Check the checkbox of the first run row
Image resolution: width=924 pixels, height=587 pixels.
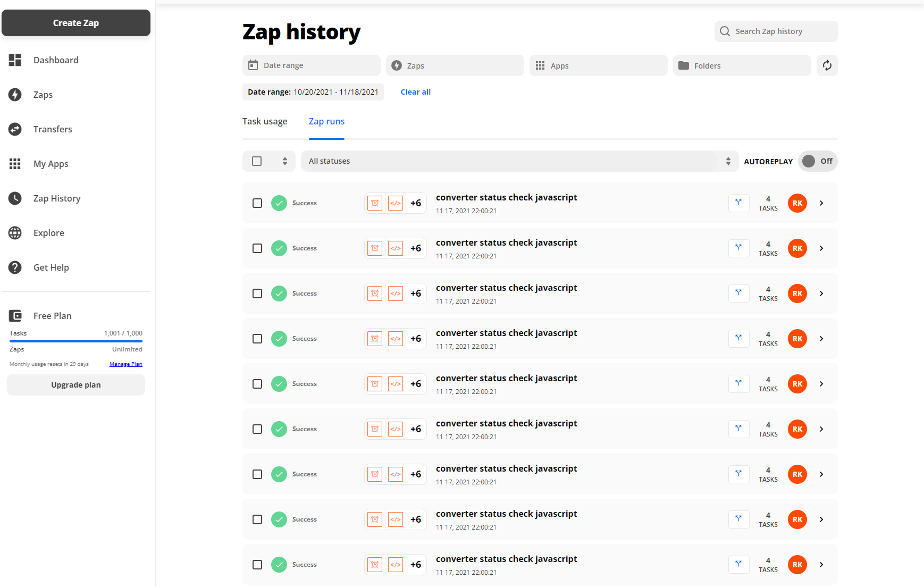(257, 203)
